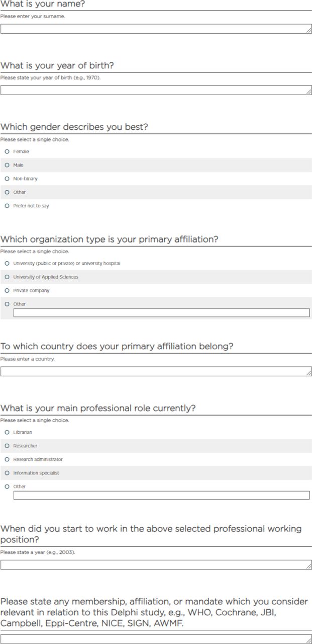Viewport: 312px width, 644px height.
Task: Focus the surname input field
Action: click(x=156, y=29)
